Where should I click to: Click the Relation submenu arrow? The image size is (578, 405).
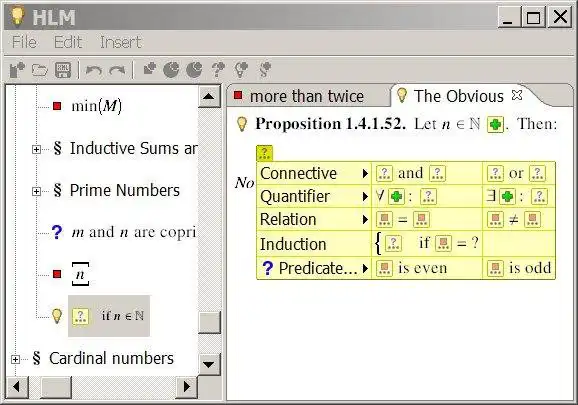(365, 220)
